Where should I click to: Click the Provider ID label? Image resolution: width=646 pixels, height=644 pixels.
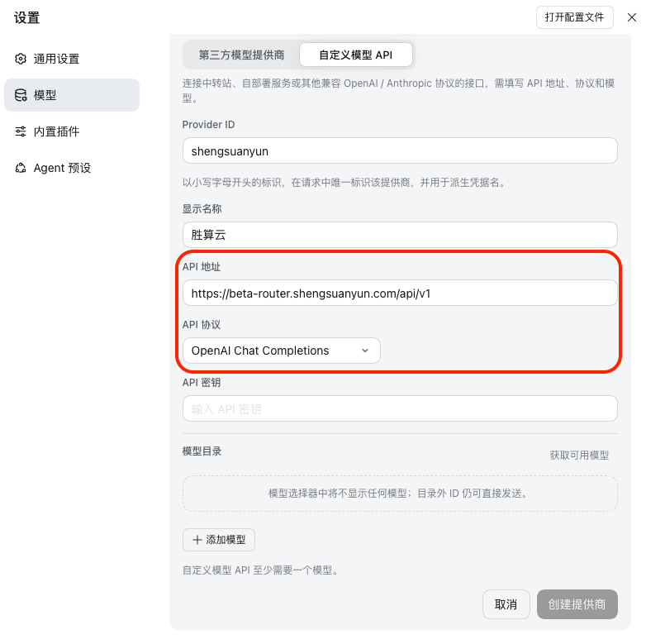208,125
